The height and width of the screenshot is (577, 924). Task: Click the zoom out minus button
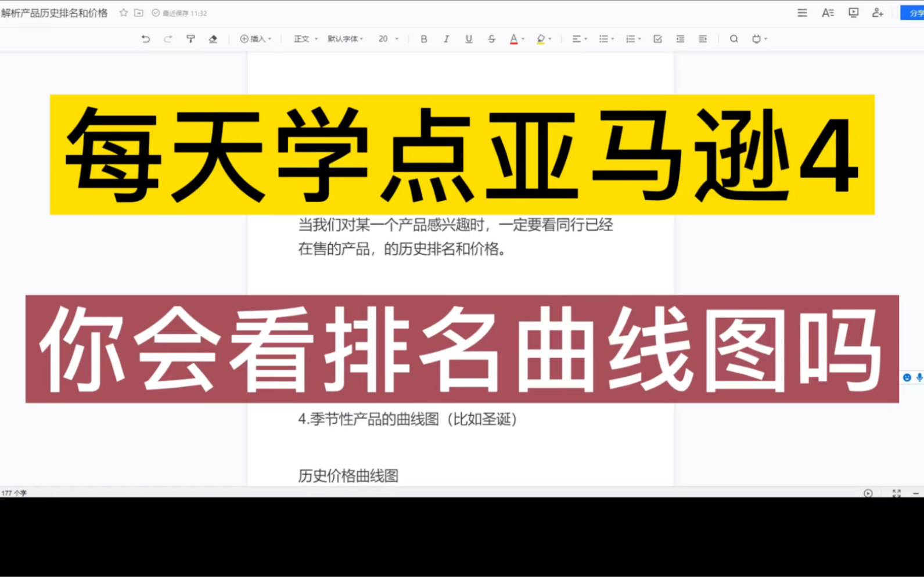[x=916, y=493]
